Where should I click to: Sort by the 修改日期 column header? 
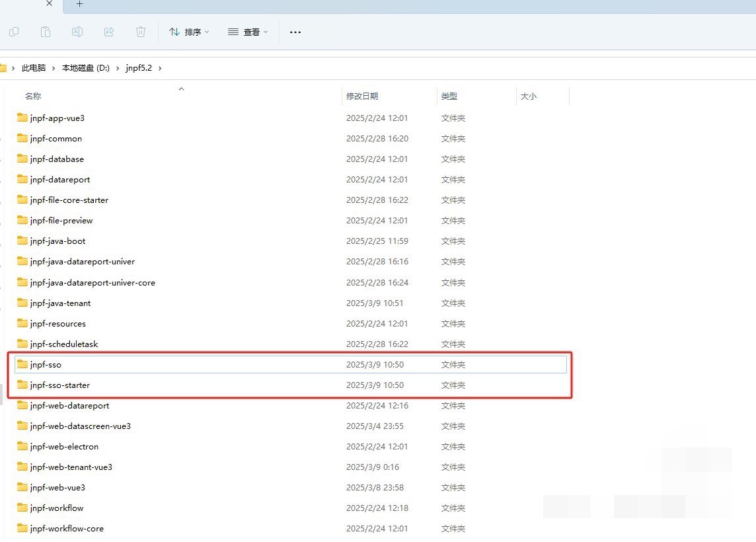pyautogui.click(x=362, y=97)
